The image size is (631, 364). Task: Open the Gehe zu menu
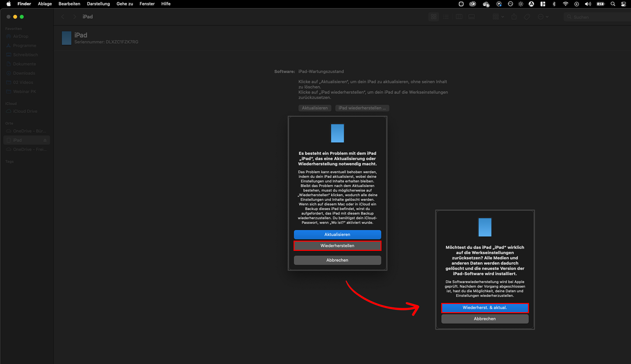125,4
